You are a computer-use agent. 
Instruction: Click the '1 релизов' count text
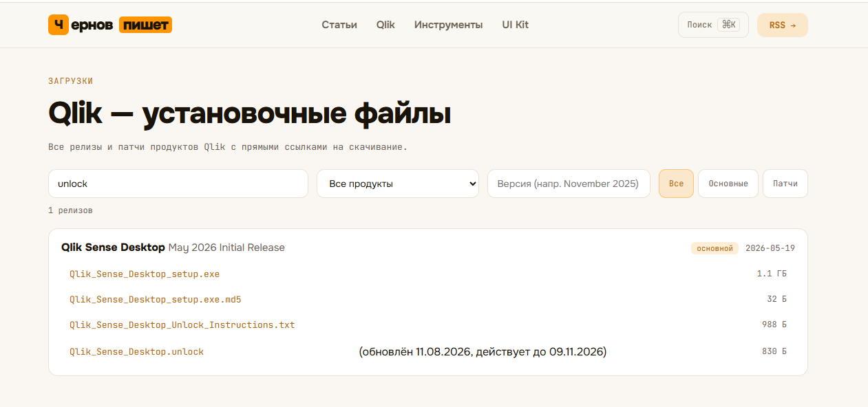coord(70,210)
